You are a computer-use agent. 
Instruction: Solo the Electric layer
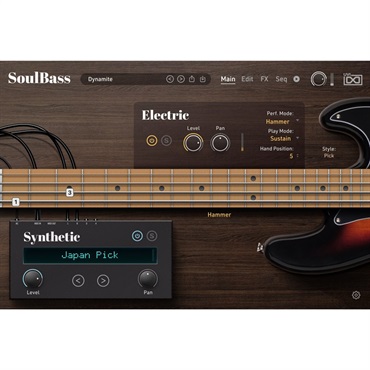pyautogui.click(x=166, y=141)
